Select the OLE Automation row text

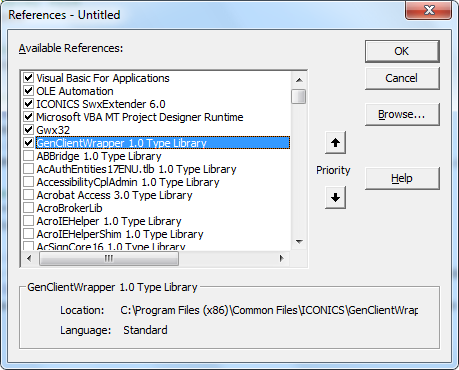click(75, 91)
